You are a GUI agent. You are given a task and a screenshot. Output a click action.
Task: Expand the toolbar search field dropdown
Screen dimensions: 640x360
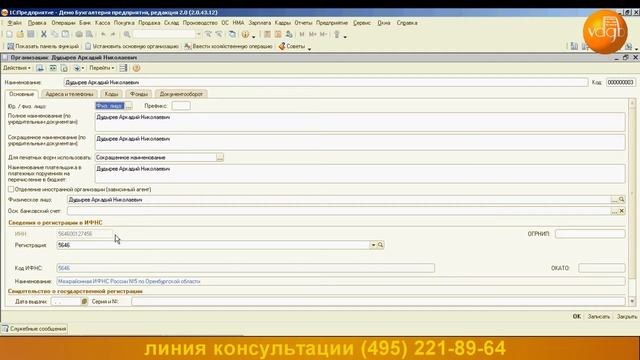click(199, 35)
